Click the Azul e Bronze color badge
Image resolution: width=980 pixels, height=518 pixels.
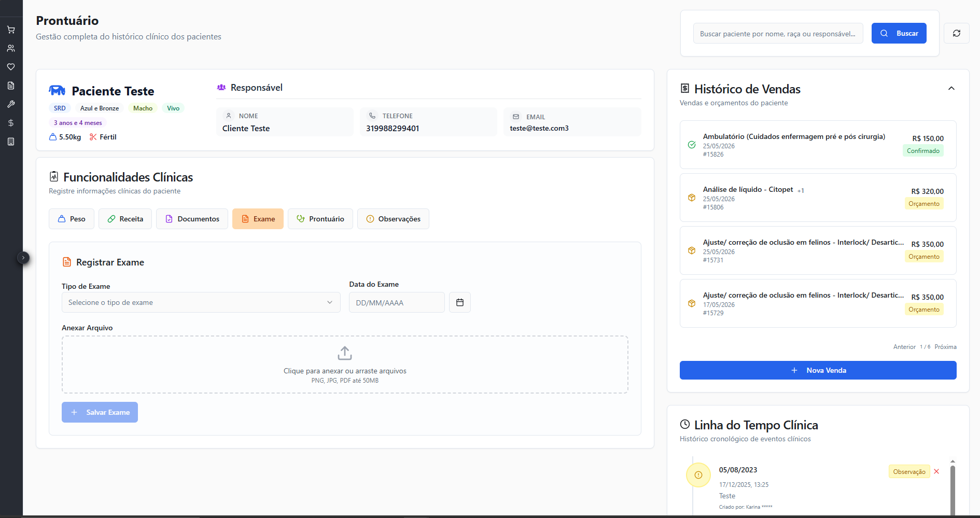(100, 108)
